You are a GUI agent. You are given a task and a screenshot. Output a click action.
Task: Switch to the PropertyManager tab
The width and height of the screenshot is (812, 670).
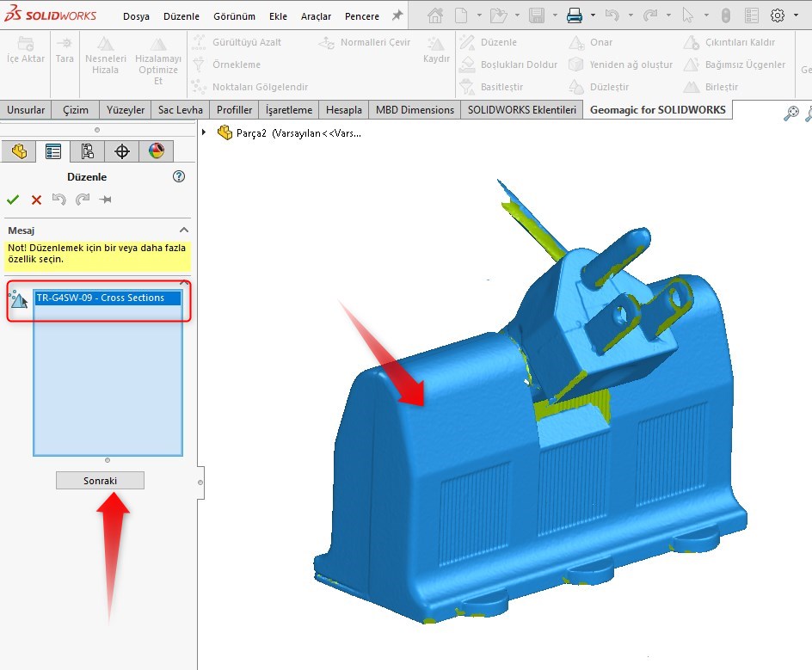[x=52, y=151]
